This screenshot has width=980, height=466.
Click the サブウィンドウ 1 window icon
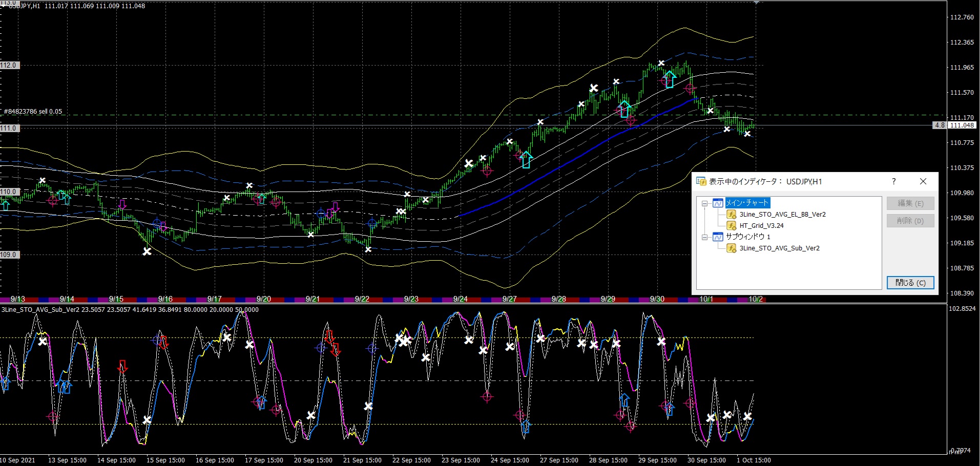pos(718,237)
